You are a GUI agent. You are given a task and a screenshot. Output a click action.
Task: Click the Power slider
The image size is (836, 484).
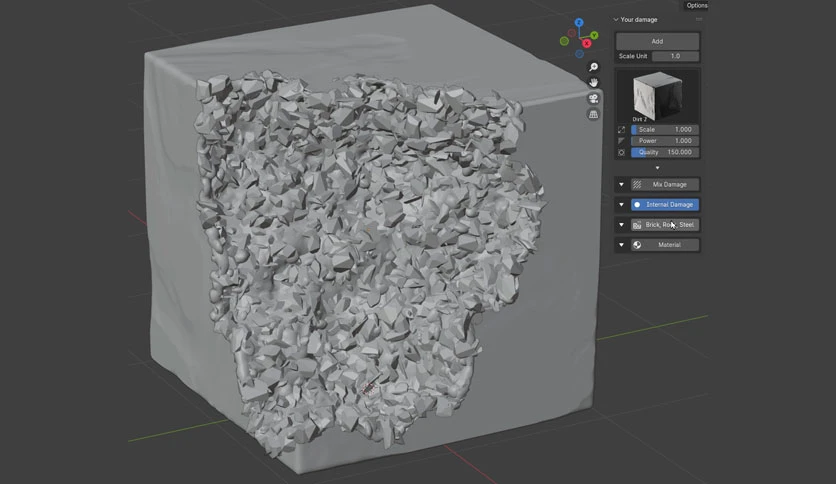click(x=665, y=141)
